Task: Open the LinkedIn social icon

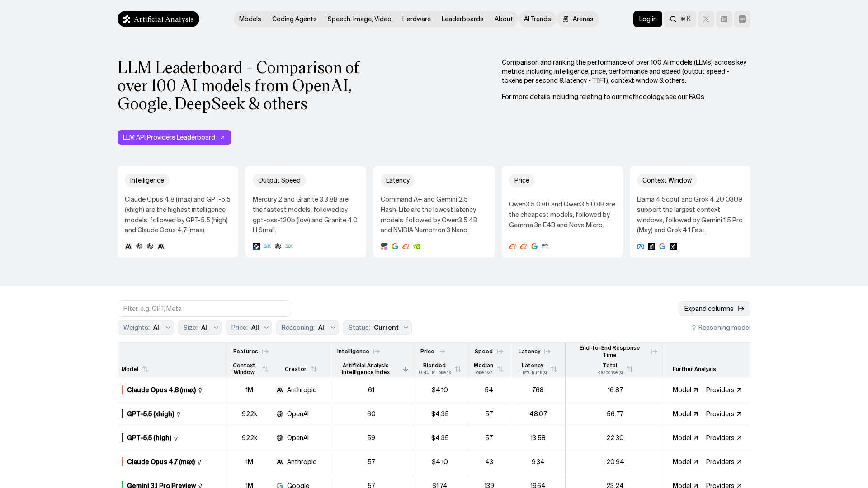Action: [x=724, y=19]
